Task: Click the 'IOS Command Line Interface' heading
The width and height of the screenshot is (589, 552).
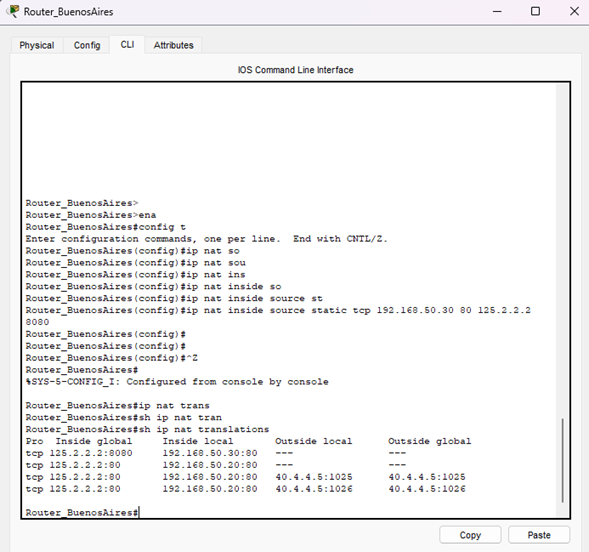Action: pos(296,70)
